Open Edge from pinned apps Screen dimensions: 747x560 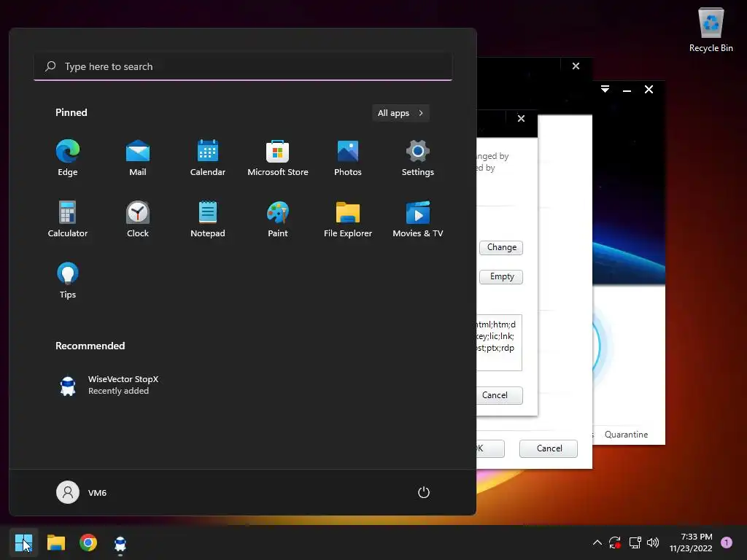click(x=68, y=157)
